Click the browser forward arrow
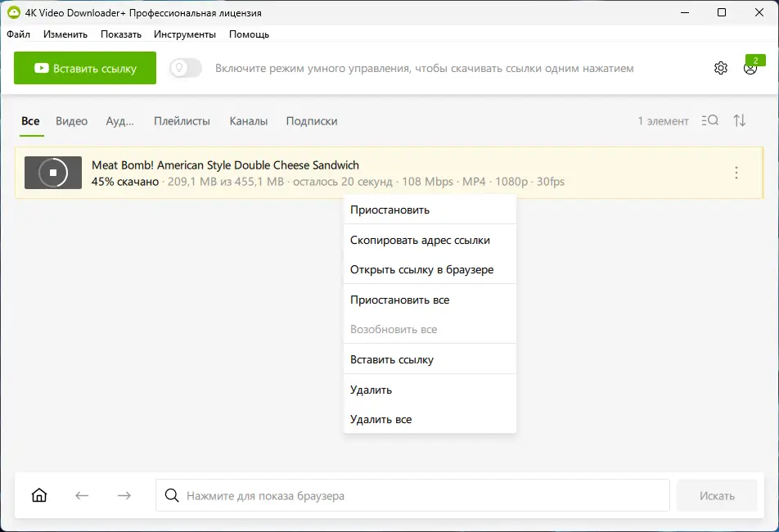779x532 pixels. click(124, 495)
